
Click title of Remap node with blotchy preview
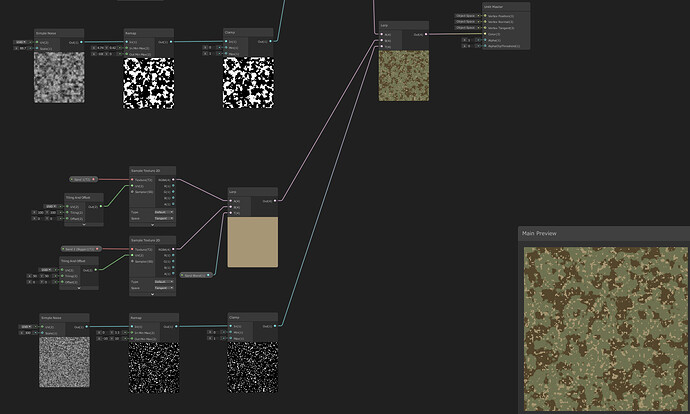click(131, 33)
